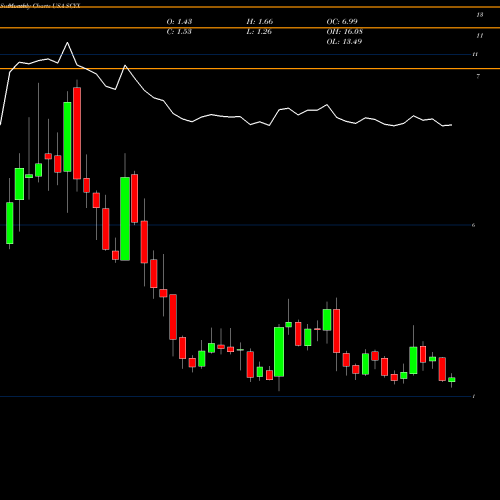Click the '7' price axis label
Screen dimensions: 500x500
[478, 76]
